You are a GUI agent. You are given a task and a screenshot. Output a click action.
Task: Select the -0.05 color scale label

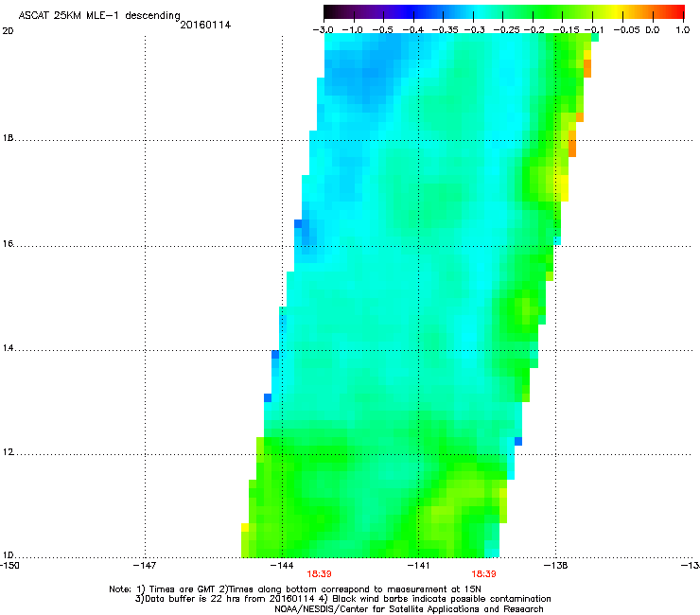pos(627,30)
